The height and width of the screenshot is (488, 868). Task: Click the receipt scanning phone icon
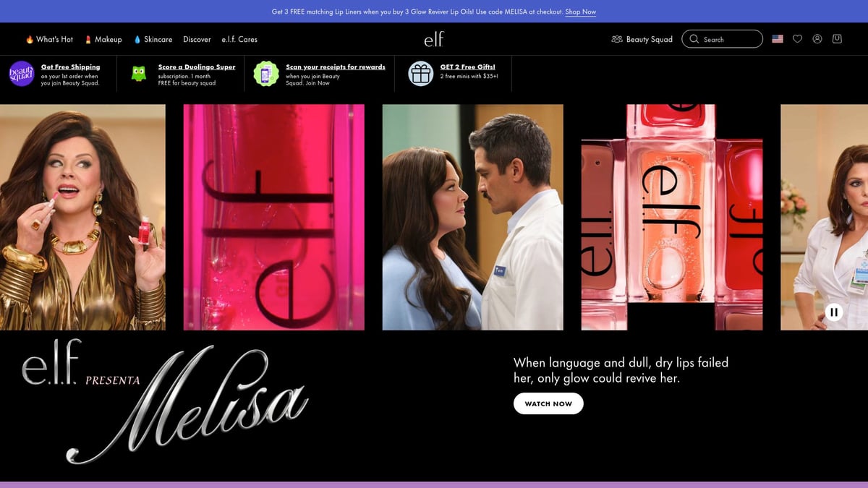click(266, 73)
